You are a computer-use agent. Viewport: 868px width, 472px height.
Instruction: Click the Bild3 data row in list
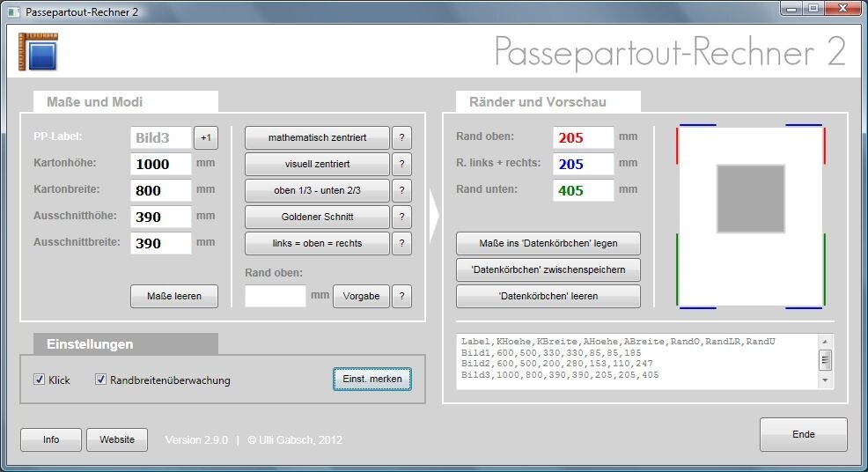tap(560, 375)
